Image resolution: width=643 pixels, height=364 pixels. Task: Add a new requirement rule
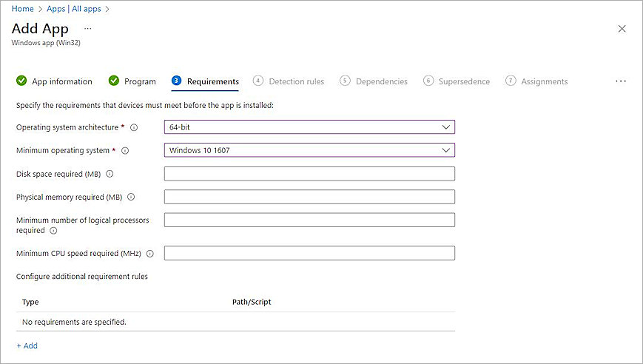click(x=27, y=346)
